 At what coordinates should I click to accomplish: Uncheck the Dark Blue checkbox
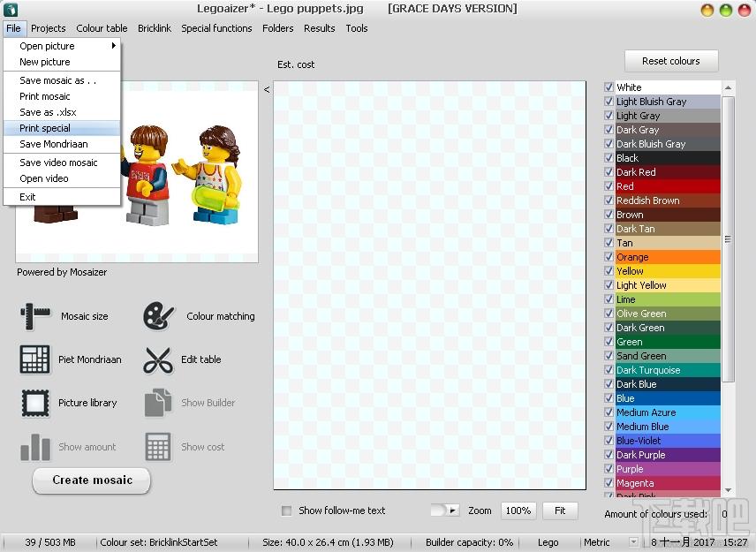609,383
